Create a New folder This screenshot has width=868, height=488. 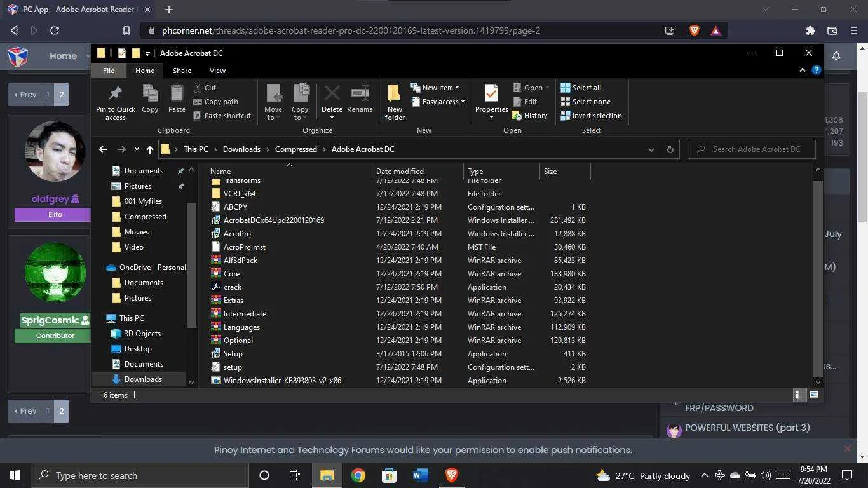pos(395,103)
